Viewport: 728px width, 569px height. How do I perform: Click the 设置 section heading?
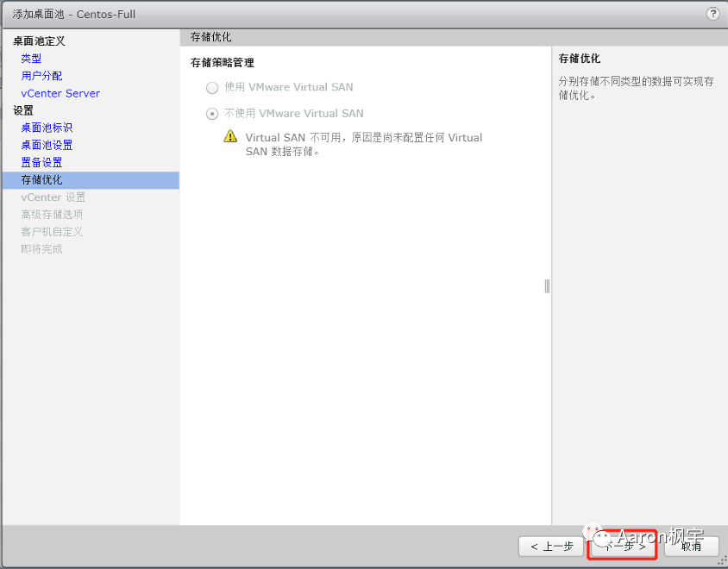23,110
